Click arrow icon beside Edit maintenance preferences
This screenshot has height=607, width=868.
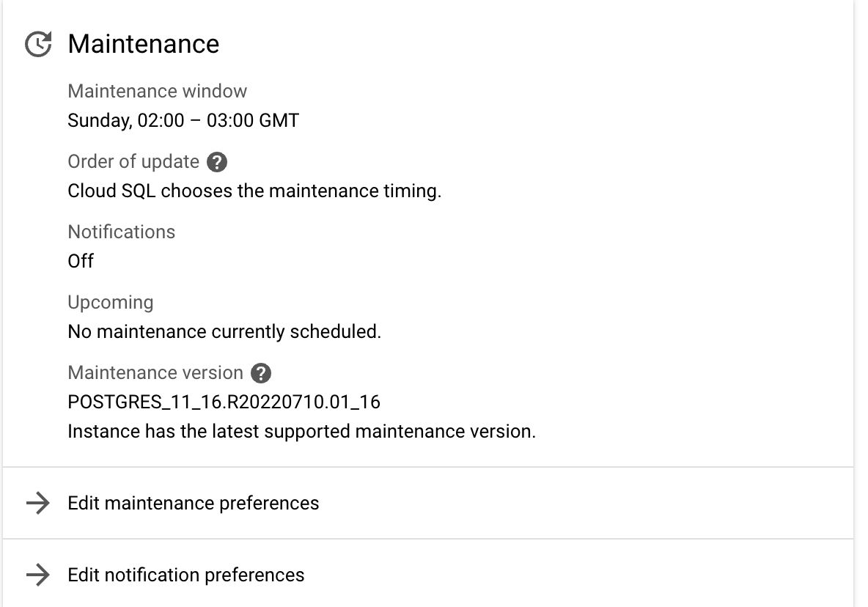coord(37,503)
